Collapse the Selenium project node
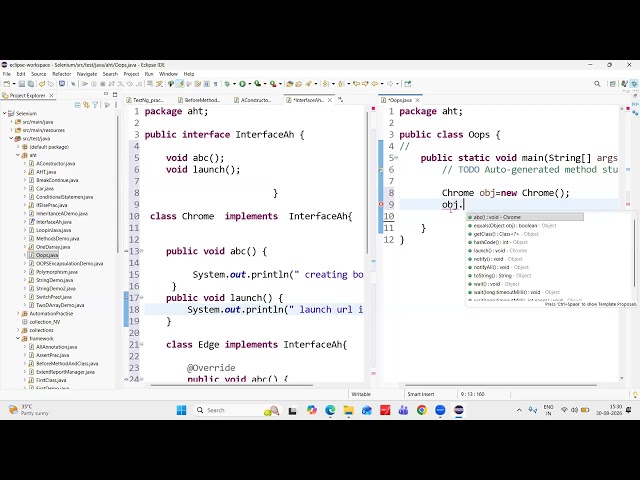This screenshot has height=480, width=640. [x=5, y=113]
